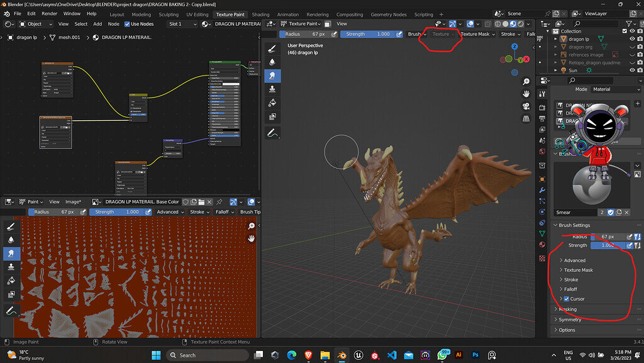
Task: Pick the Clone stamp tool in 3D viewport
Action: coord(272,89)
